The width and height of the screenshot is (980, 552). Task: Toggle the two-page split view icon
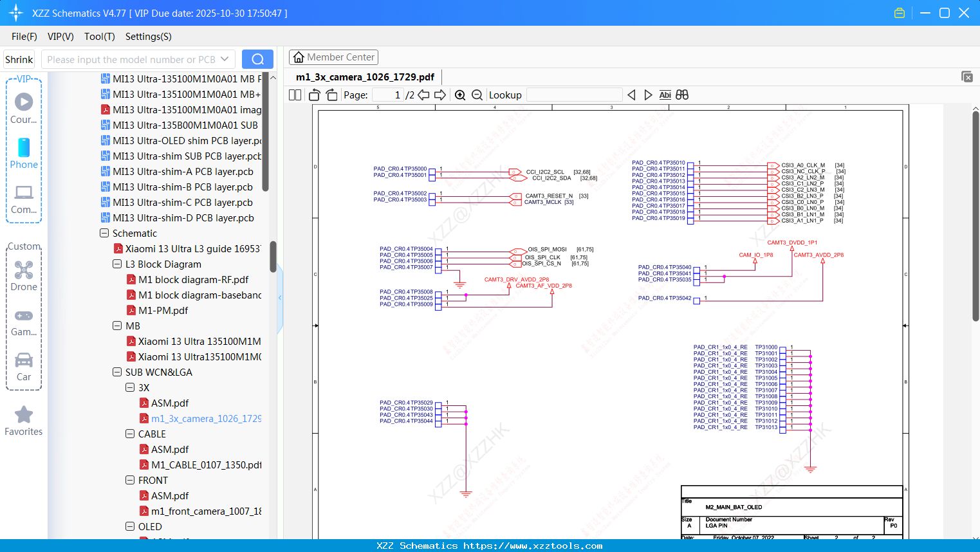(x=295, y=95)
